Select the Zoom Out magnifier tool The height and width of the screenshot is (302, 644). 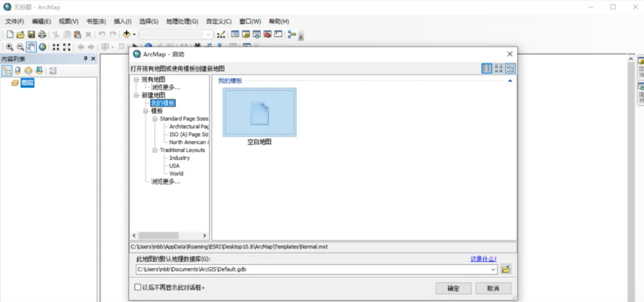(x=20, y=47)
